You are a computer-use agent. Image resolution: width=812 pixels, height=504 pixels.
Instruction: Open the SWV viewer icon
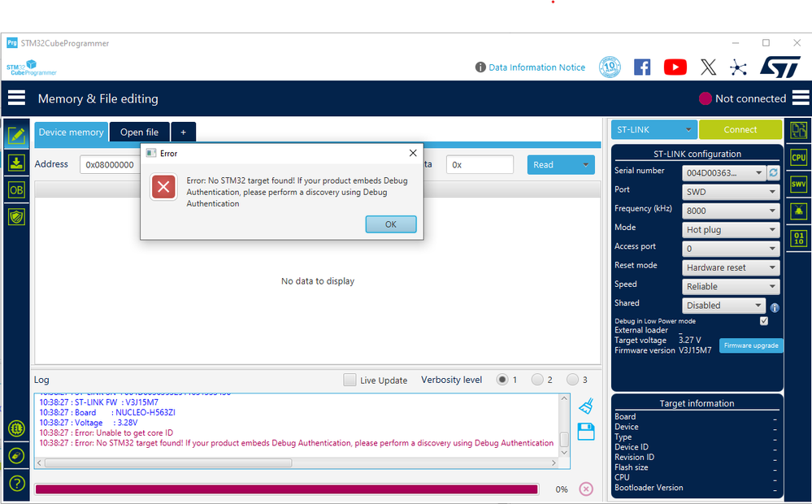pyautogui.click(x=798, y=184)
